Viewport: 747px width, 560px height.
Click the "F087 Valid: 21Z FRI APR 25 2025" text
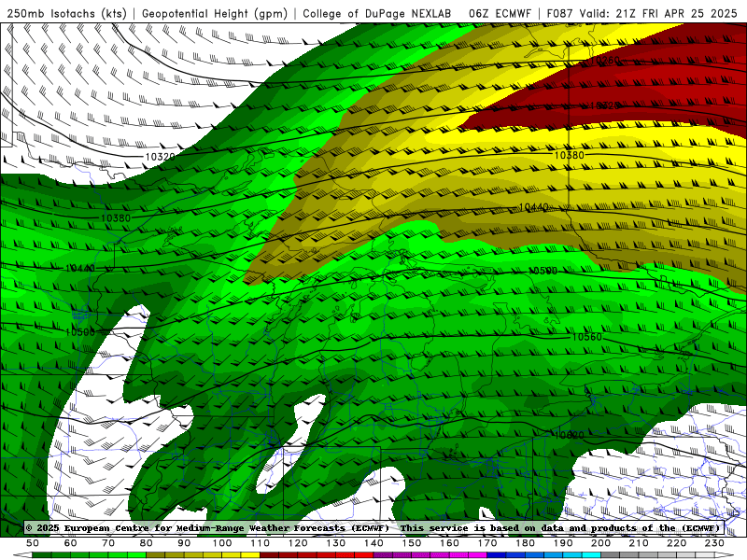(x=641, y=14)
